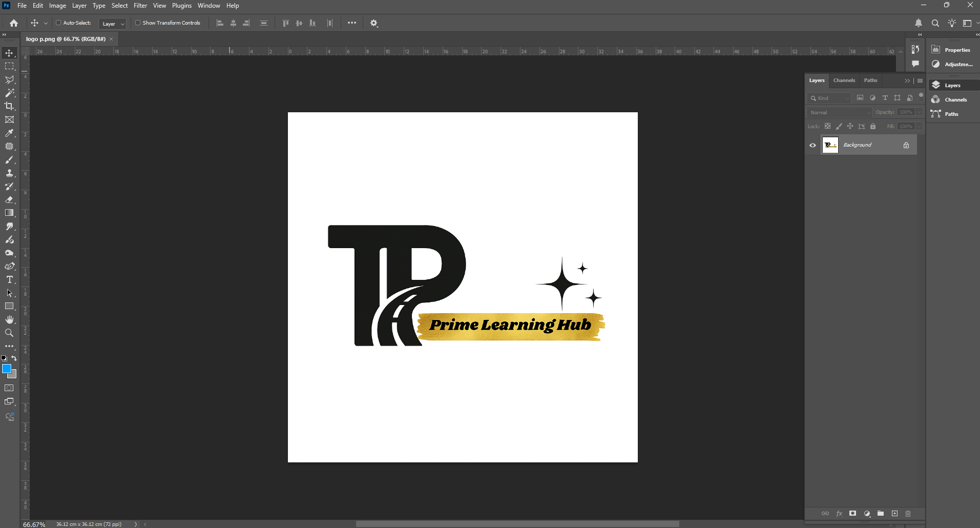Screen dimensions: 980x528
Task: Select the Rectangular Marquee tool
Action: (9, 66)
